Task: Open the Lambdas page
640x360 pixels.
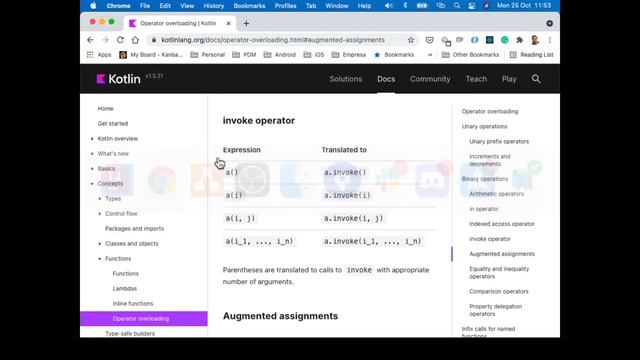Action: 125,289
